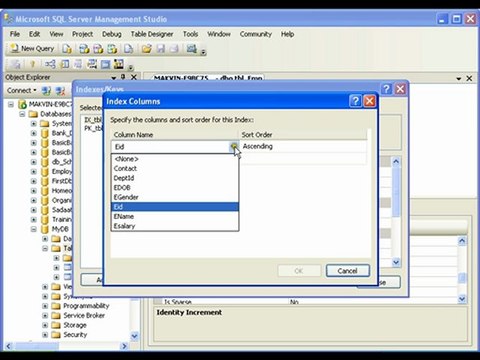This screenshot has width=480, height=360.
Task: Click the Help question mark in Index Columns dialog
Action: 355,101
